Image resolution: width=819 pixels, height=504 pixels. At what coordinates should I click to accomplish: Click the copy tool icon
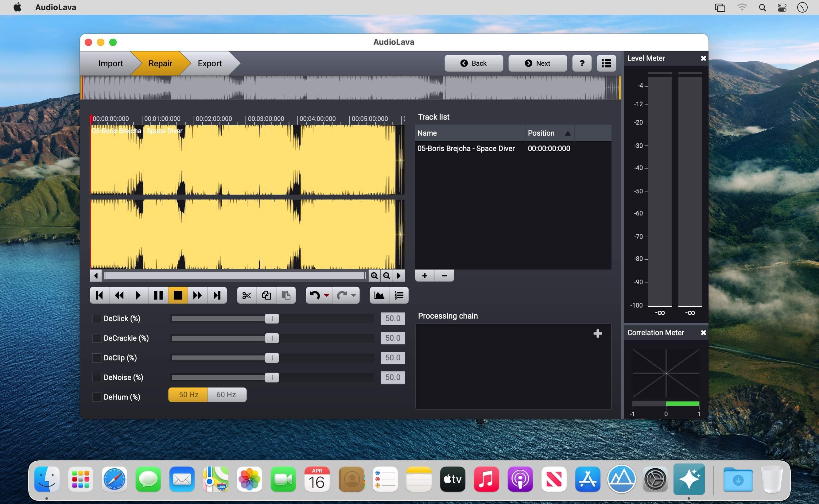[x=266, y=295]
